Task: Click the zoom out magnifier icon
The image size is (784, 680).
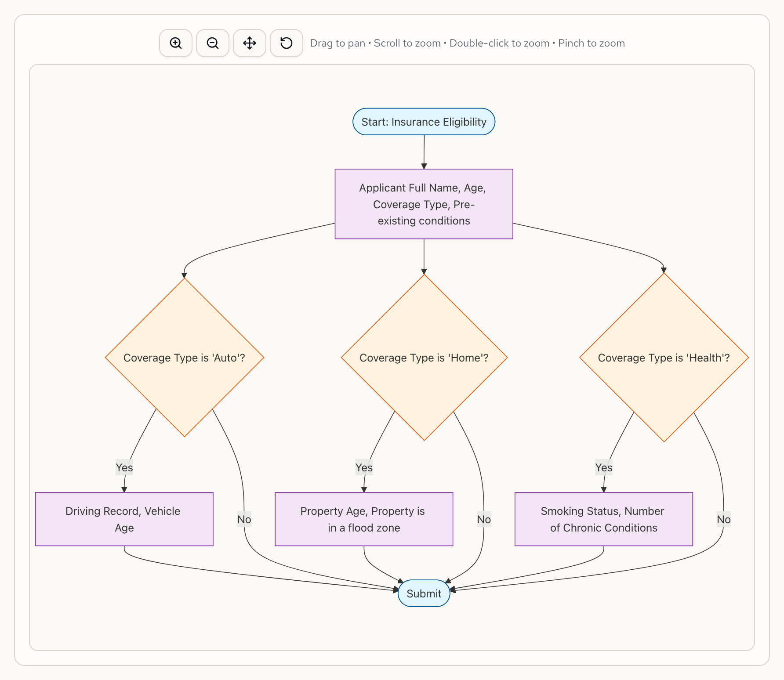Action: (x=212, y=43)
